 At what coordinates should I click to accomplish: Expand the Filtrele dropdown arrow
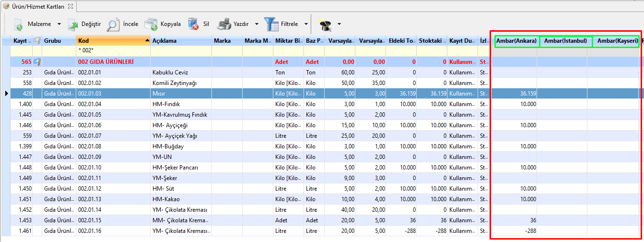pyautogui.click(x=306, y=24)
